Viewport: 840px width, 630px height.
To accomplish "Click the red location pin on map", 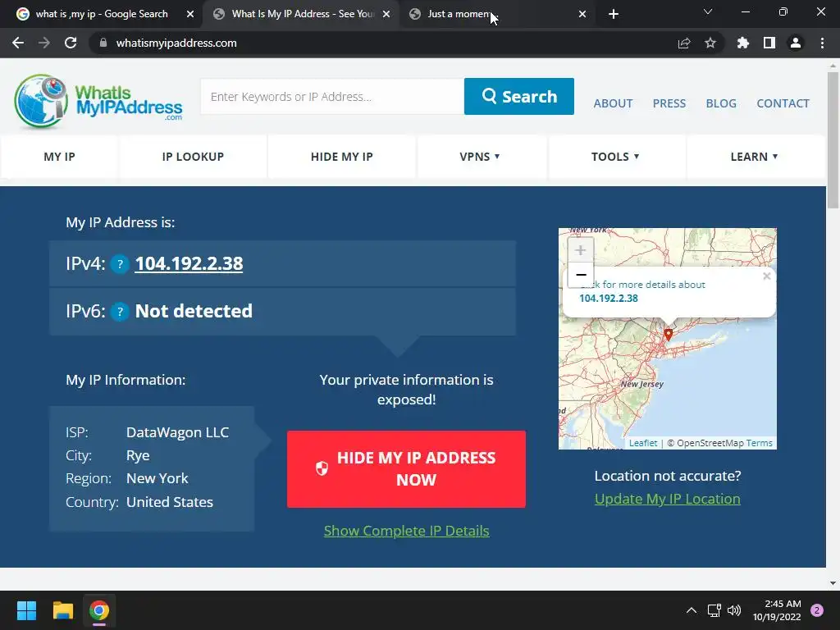I will (x=668, y=335).
